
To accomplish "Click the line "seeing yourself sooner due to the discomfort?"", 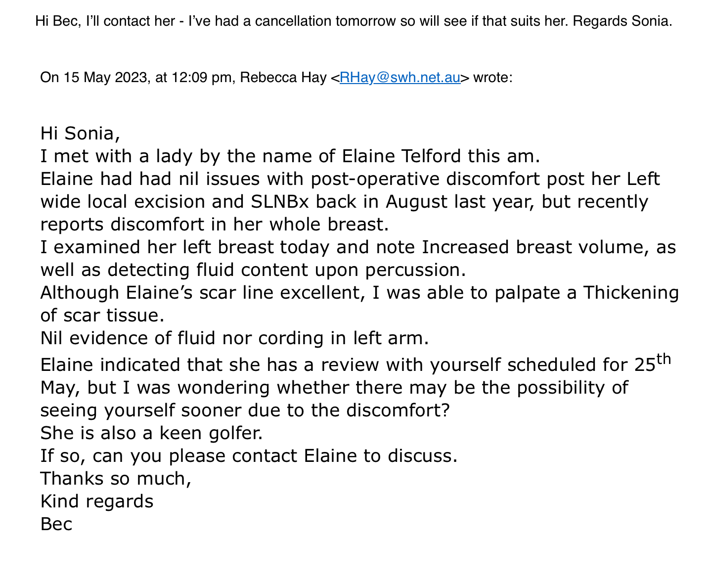I will click(x=245, y=410).
